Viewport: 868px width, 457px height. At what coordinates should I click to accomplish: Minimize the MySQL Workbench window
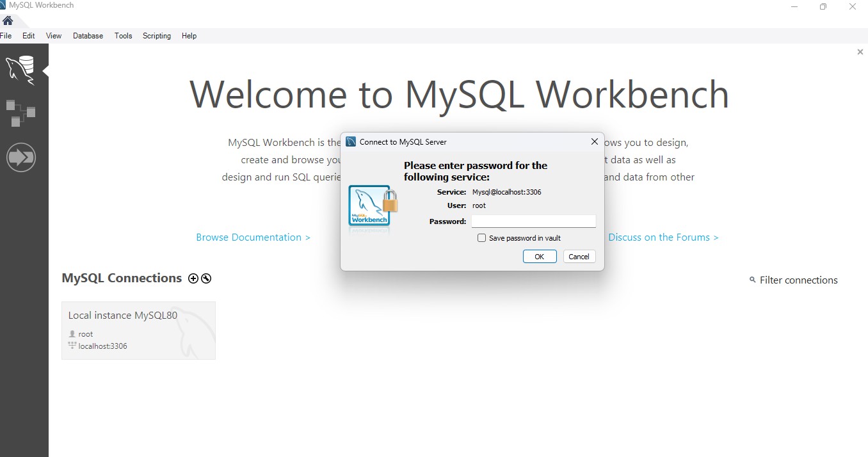click(x=794, y=6)
